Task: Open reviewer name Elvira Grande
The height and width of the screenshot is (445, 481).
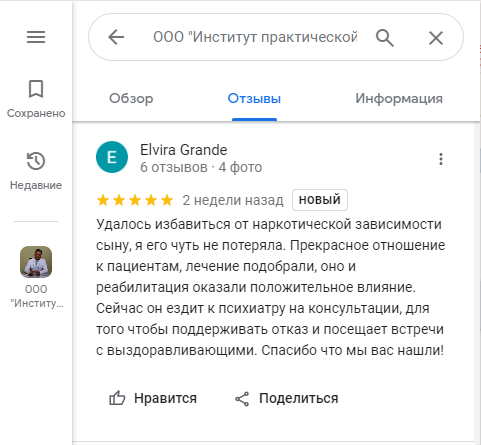Action: (x=184, y=150)
